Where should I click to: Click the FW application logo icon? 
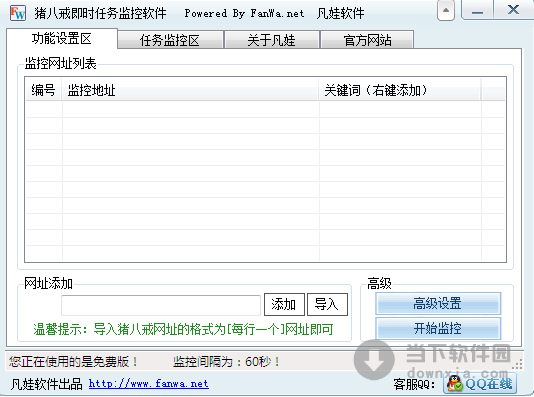(18, 13)
